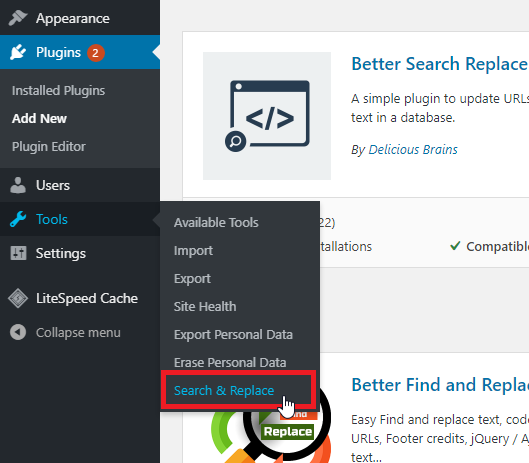Open the Plugin Editor
529x463 pixels.
coord(49,146)
